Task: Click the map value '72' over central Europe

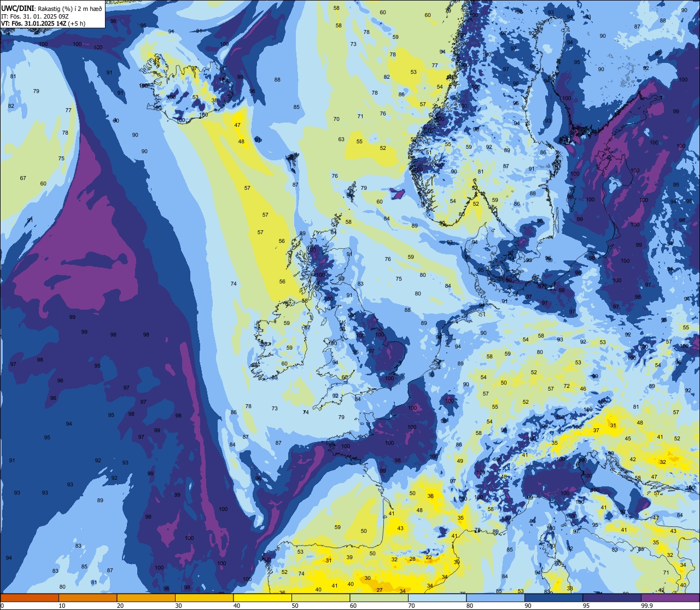Action: click(567, 386)
